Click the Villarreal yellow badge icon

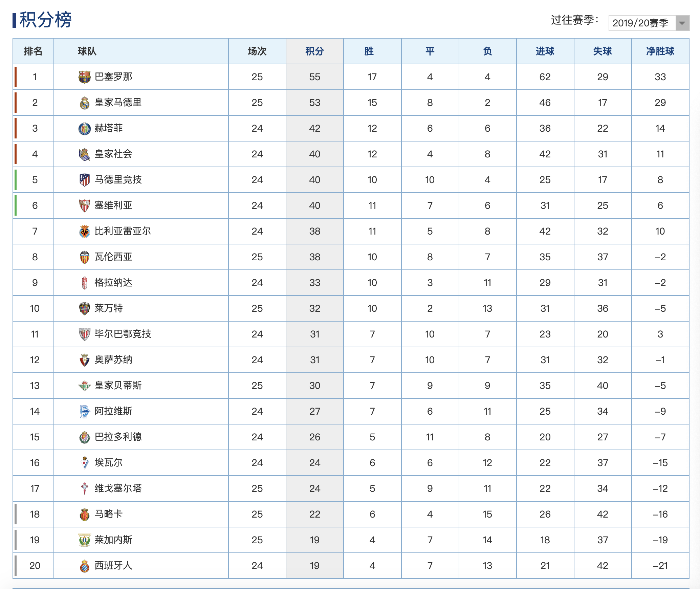(x=84, y=231)
